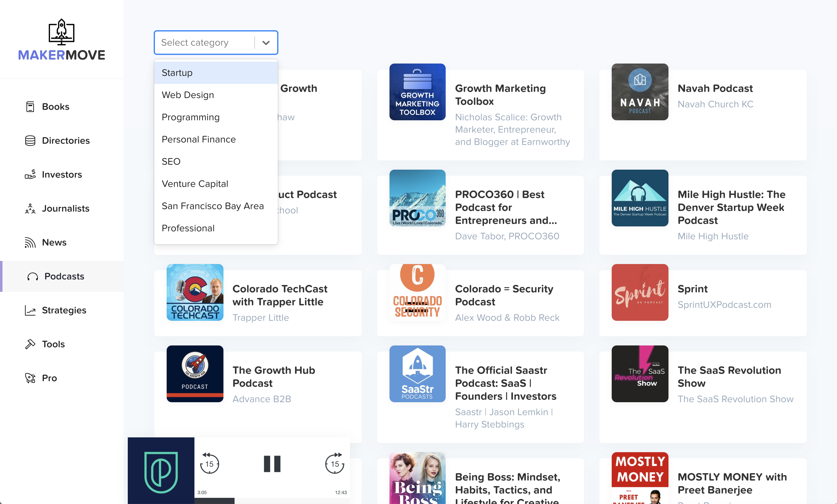This screenshot has width=837, height=504.
Task: Select the Tools hammer icon
Action: [30, 344]
